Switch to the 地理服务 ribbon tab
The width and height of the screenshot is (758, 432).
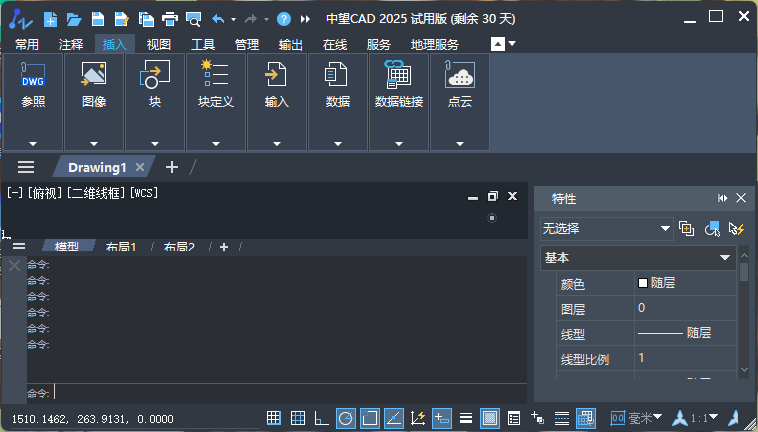(x=435, y=44)
